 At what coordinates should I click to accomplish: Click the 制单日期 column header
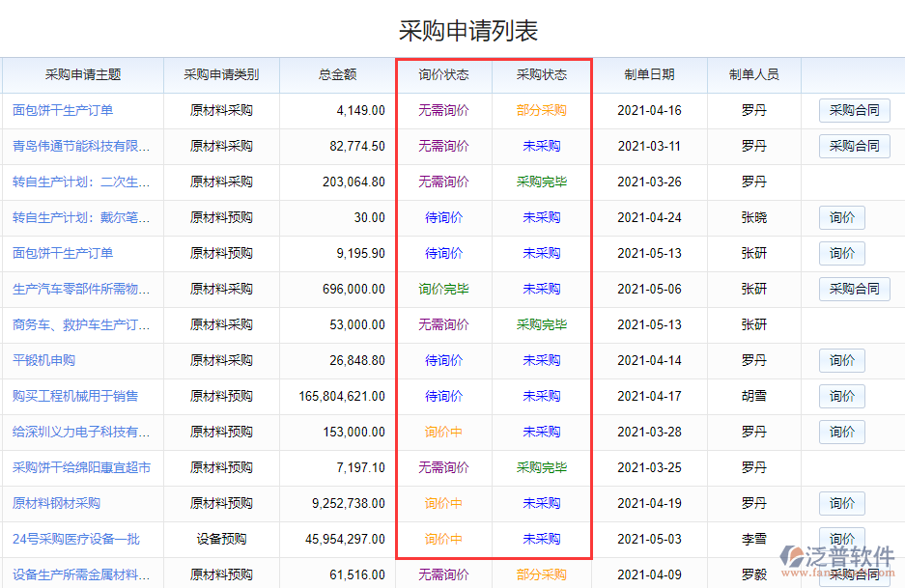649,74
